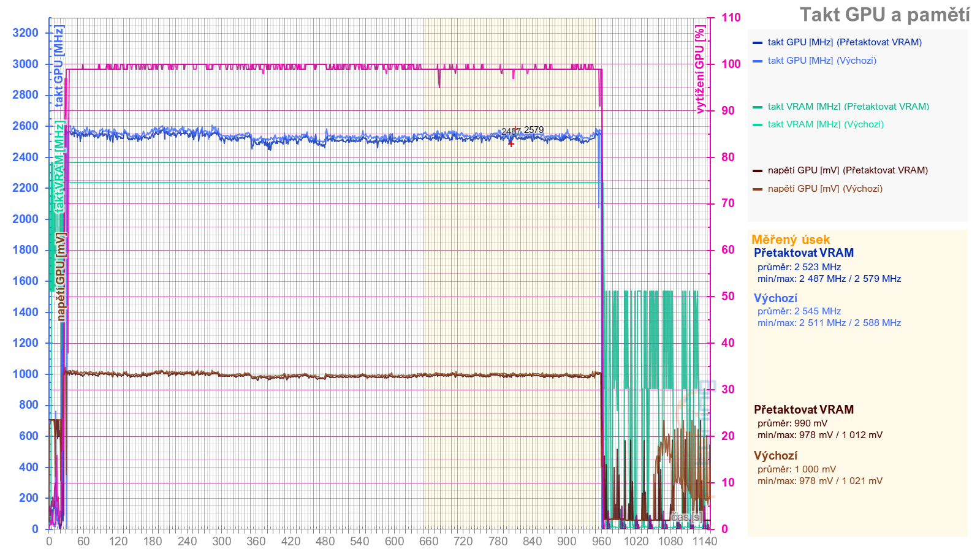980x549 pixels.
Task: Click the '2579' max data label on graph
Action: [534, 130]
